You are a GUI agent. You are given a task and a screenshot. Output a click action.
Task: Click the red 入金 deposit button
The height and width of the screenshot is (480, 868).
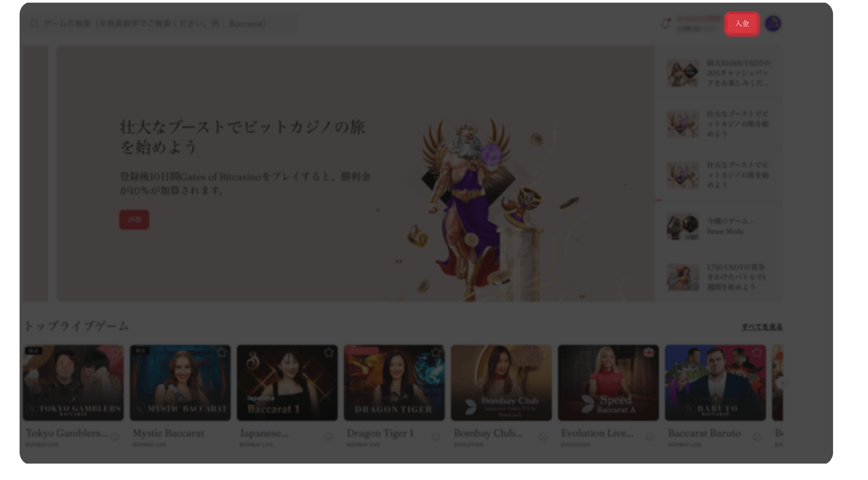tap(741, 24)
